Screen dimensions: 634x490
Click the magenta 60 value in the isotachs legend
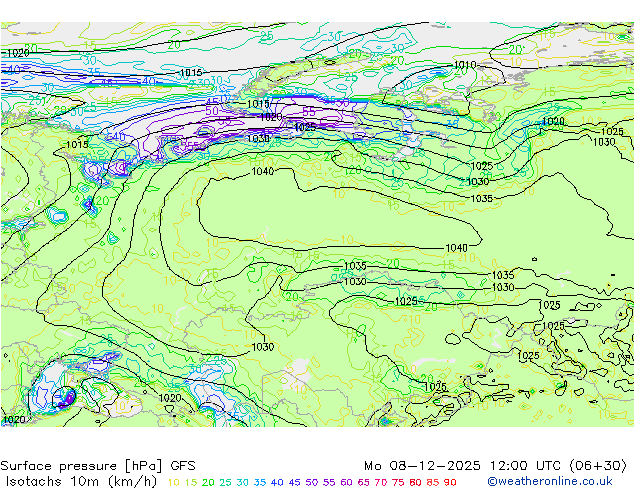(346, 482)
